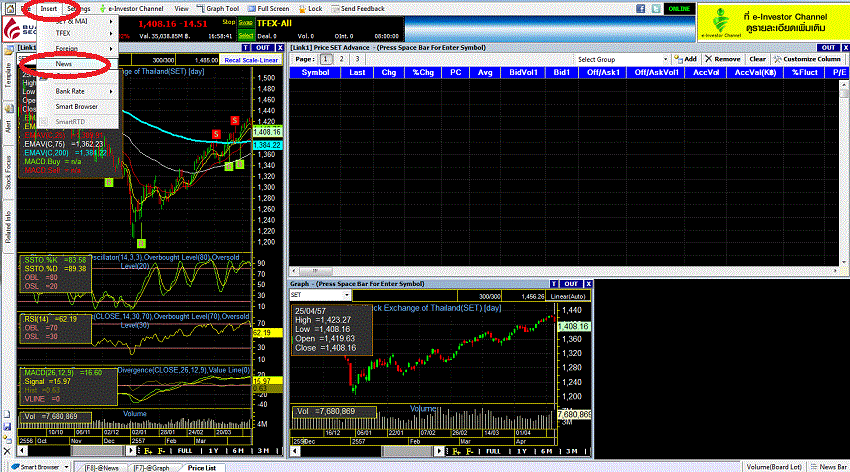
Task: Go to page 3 of the price list
Action: coord(357,59)
